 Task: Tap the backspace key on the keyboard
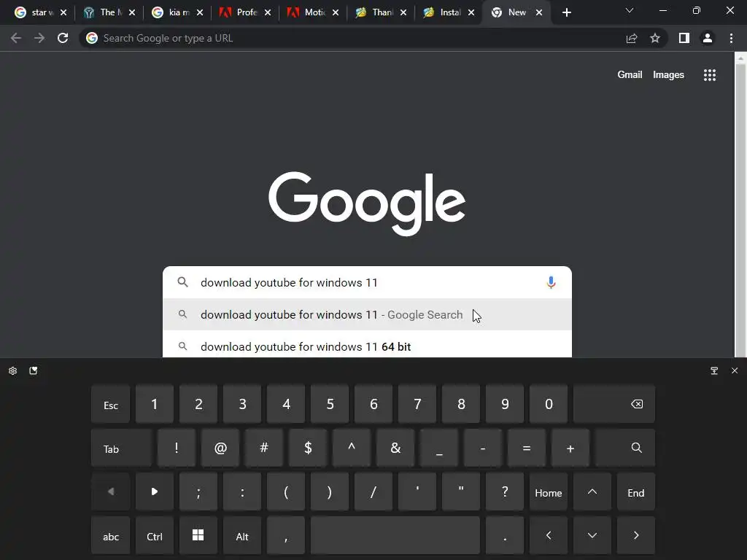pos(614,404)
